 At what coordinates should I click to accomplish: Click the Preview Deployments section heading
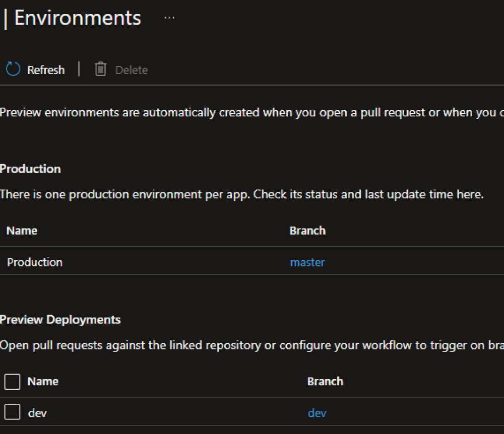click(x=60, y=320)
